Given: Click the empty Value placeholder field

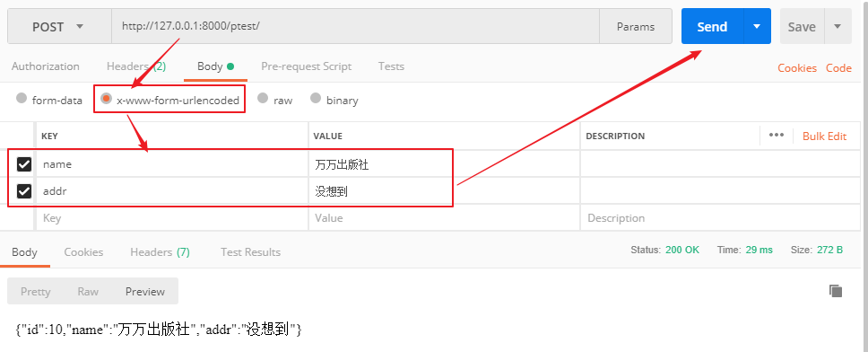Looking at the screenshot, I should [444, 218].
